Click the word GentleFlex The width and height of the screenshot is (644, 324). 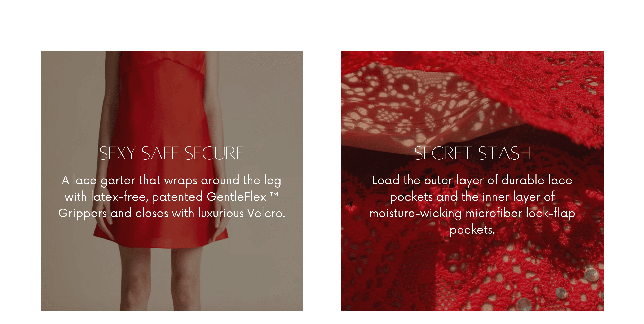[x=237, y=197]
